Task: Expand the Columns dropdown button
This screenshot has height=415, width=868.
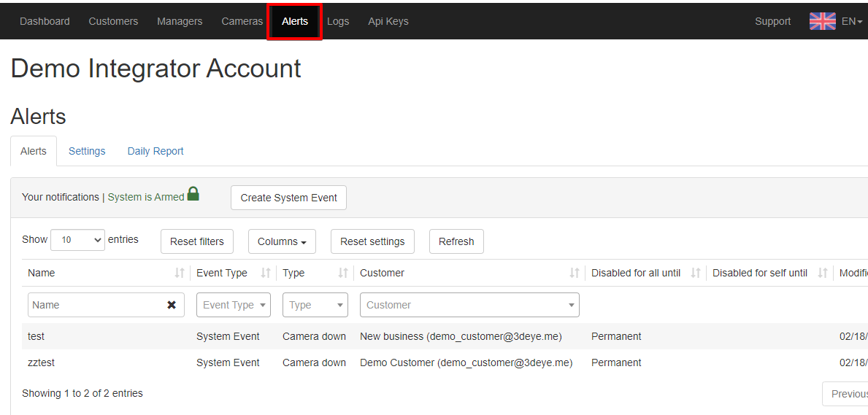Action: pyautogui.click(x=283, y=241)
